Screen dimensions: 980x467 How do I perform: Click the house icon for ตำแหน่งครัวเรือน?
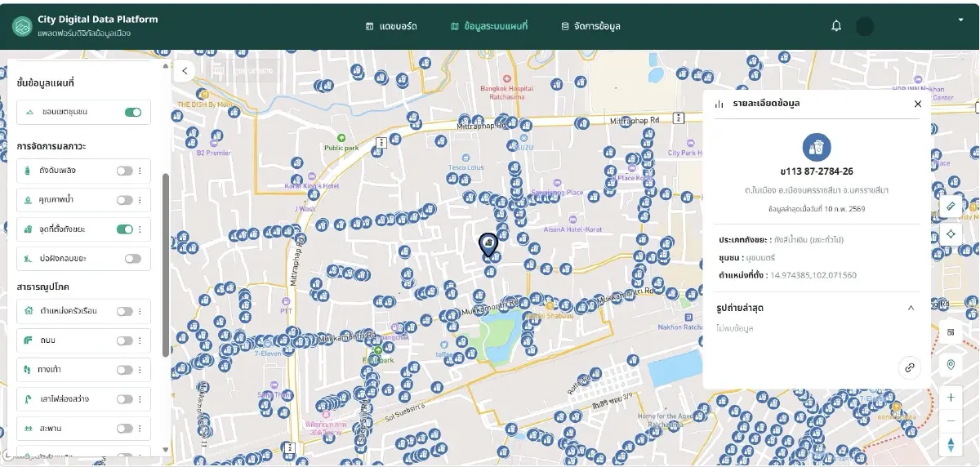point(29,311)
